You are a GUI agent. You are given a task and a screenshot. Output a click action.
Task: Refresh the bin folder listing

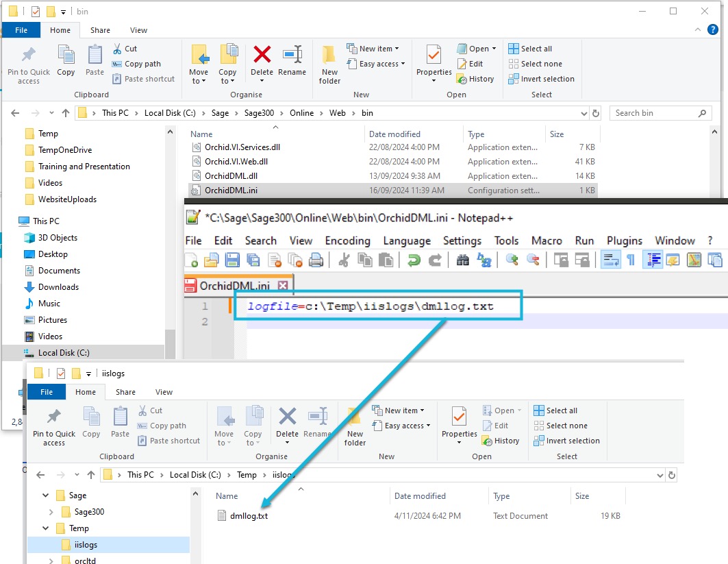pyautogui.click(x=596, y=113)
